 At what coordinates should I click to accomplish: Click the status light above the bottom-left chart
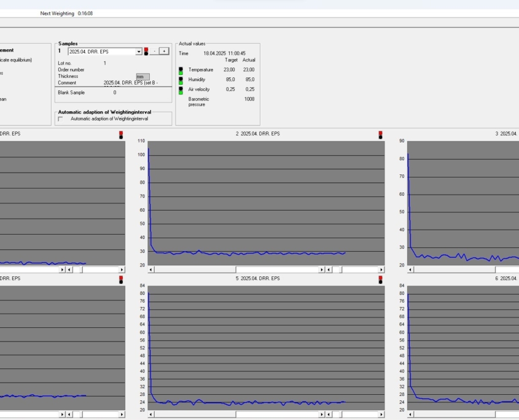(x=121, y=279)
